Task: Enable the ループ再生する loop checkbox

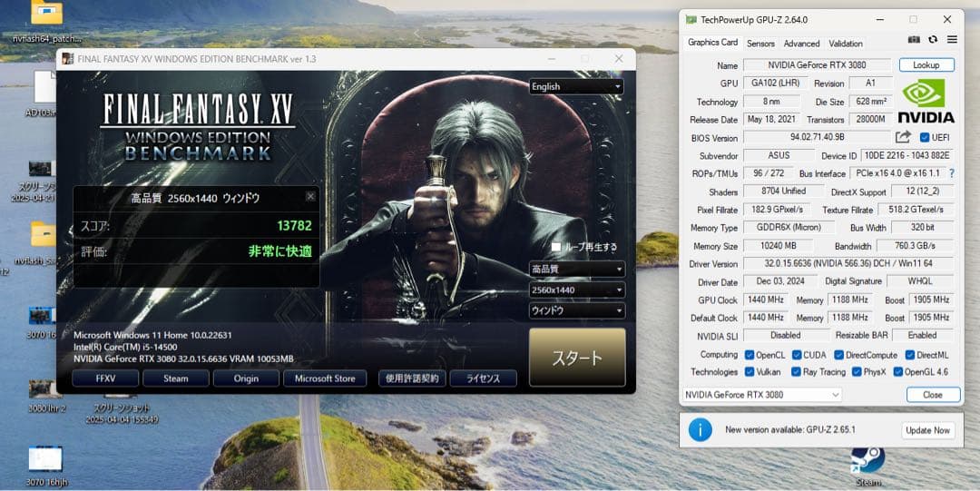Action: coord(555,247)
